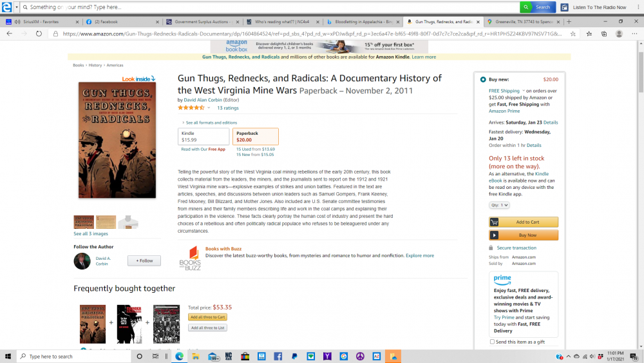Select the Buy new radio button
This screenshot has height=363, width=644.
(483, 80)
